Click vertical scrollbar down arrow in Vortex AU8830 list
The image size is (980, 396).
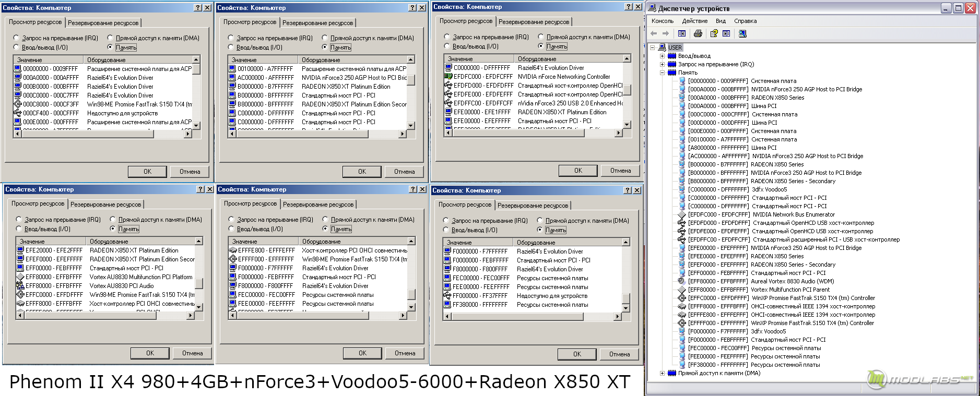pos(198,307)
